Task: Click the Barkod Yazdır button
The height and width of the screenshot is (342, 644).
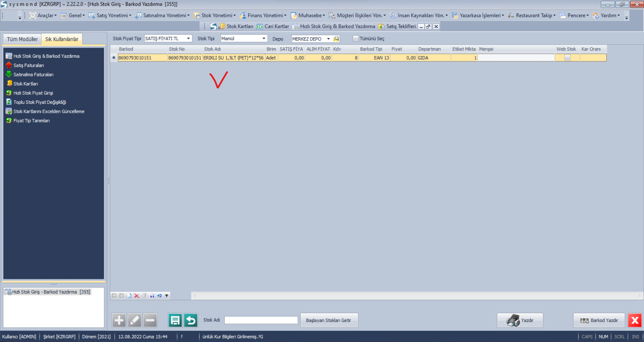Action: click(599, 321)
